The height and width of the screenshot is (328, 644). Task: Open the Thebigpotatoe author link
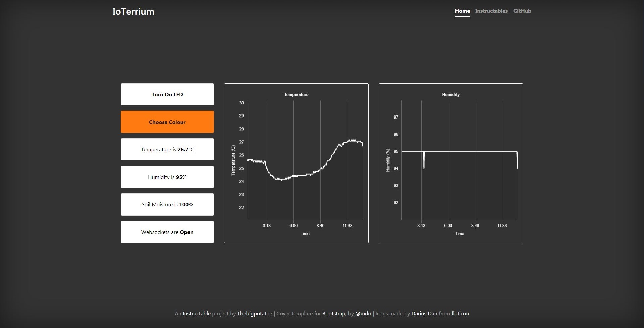coord(255,313)
